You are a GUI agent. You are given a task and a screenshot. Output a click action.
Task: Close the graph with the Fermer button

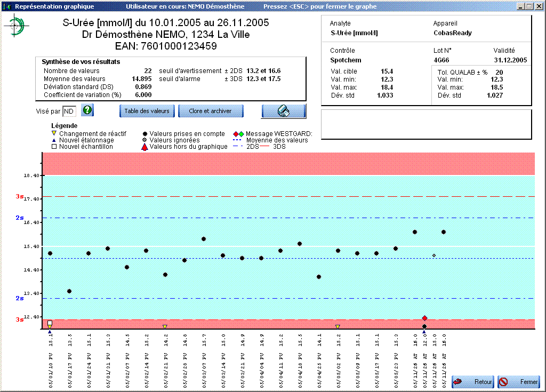518,382
